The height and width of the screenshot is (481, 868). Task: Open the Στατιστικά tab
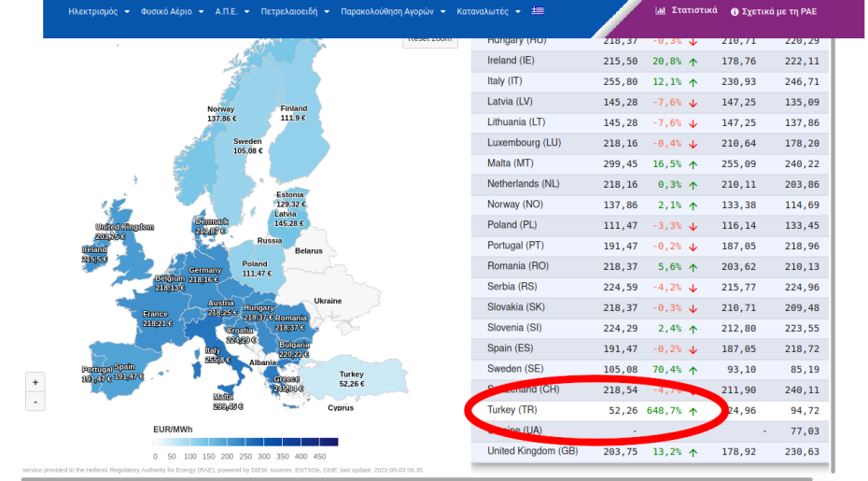(x=686, y=10)
